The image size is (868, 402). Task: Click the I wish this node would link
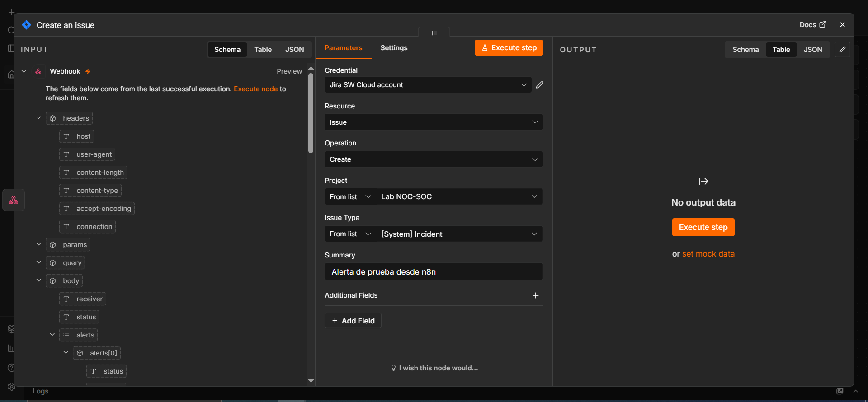[434, 368]
